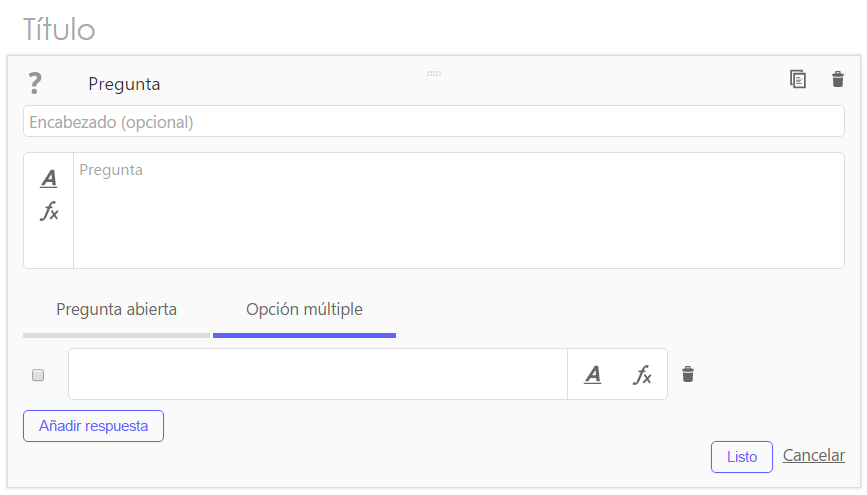The width and height of the screenshot is (867, 495).
Task: Click the question mark icon beside Pregunta
Action: click(35, 83)
